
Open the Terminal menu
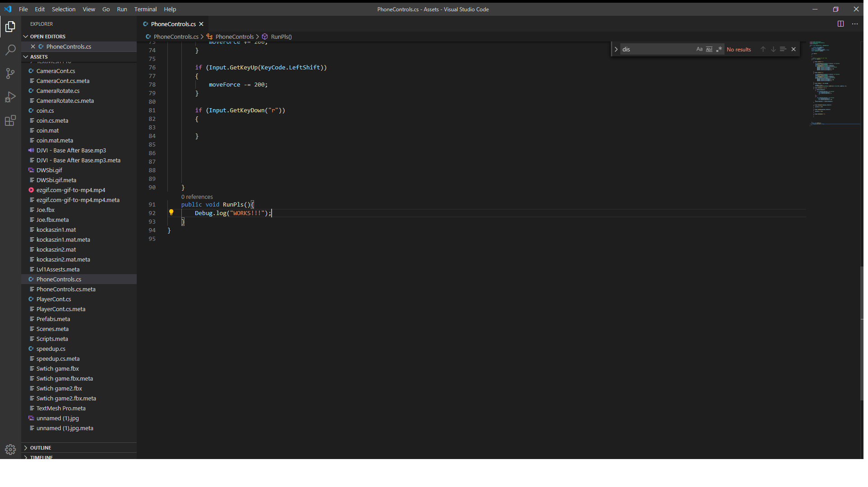click(x=145, y=9)
